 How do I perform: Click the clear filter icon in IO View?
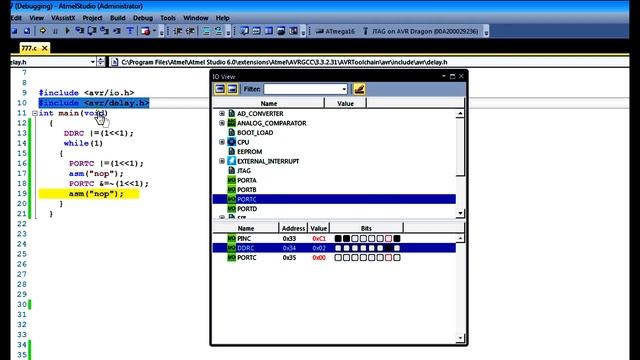tap(359, 89)
